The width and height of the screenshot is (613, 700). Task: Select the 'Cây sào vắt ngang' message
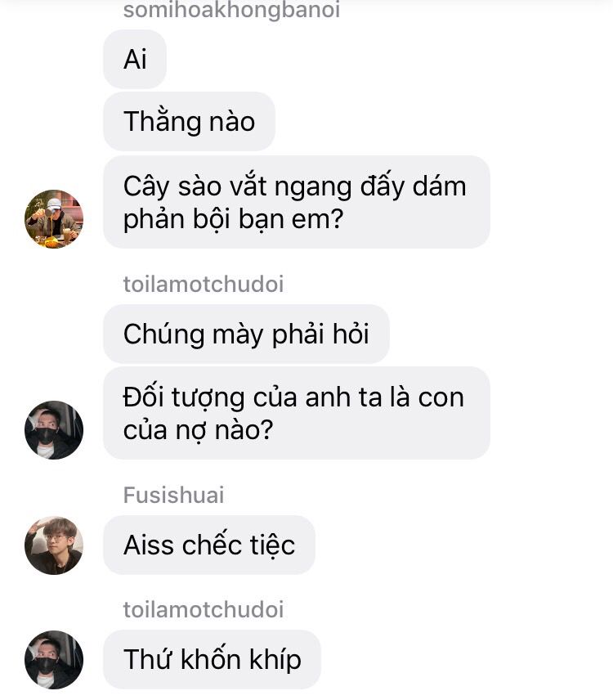pyautogui.click(x=297, y=202)
